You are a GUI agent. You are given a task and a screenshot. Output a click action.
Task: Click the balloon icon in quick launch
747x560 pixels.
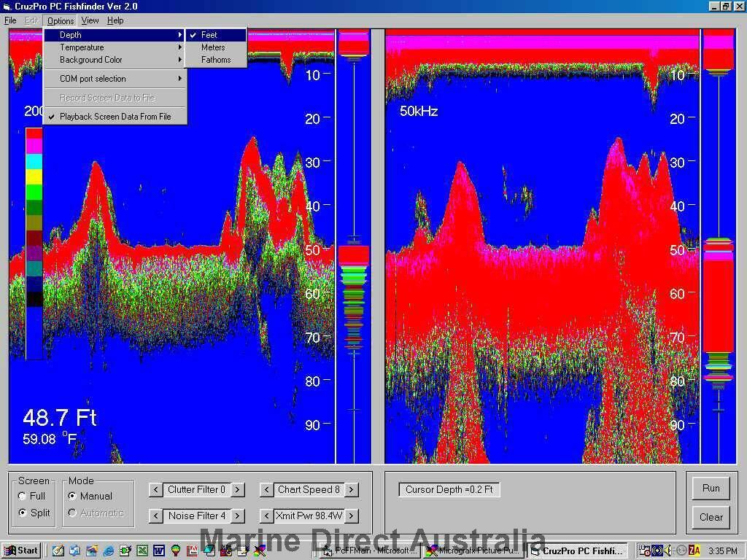coord(175,551)
